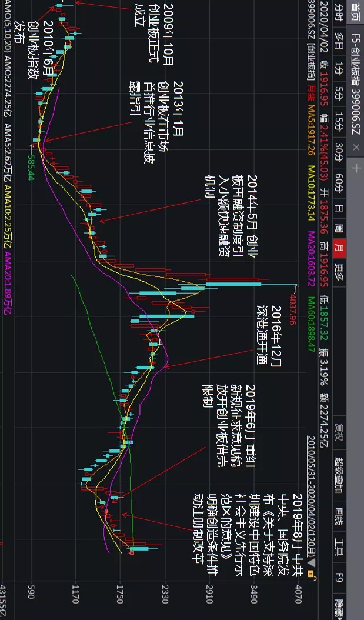364x620 pixels.
Task: Click the 3490 price axis label
Action: pyautogui.click(x=254, y=594)
